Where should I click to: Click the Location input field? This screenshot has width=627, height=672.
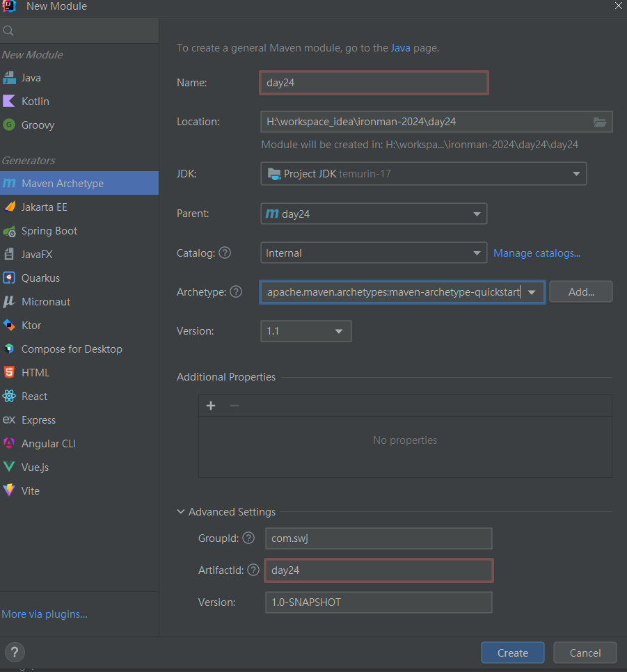[x=436, y=122]
